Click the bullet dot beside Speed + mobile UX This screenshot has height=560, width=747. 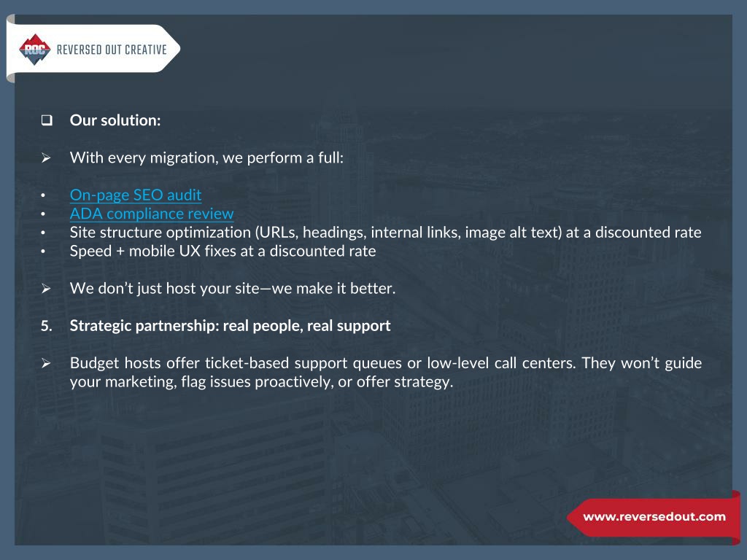pyautogui.click(x=43, y=252)
